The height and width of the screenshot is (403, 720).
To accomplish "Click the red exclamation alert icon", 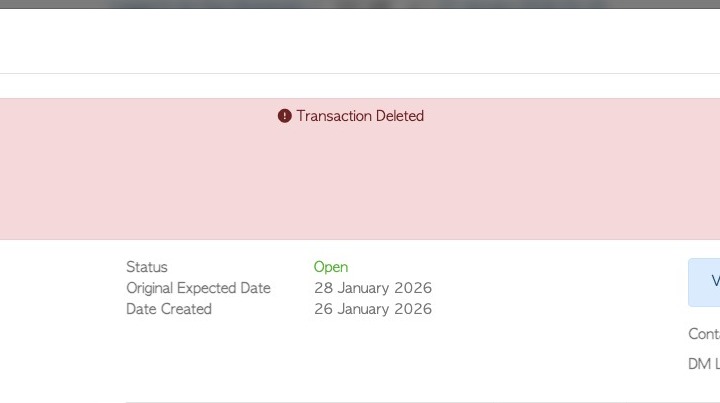I will (x=284, y=116).
